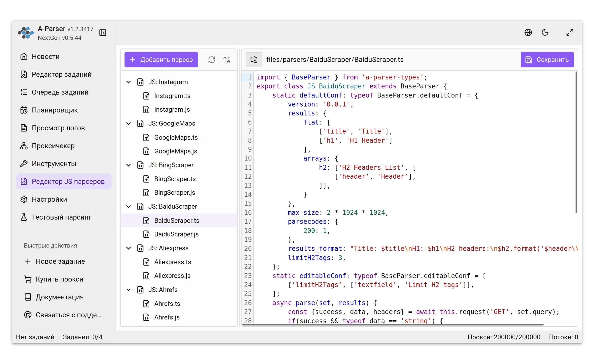Toggle the file tree panel icon
This screenshot has height=364, width=594.
[254, 60]
